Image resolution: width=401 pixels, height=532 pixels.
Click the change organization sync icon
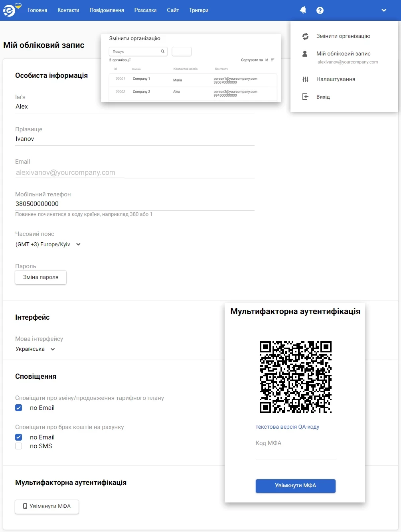click(x=305, y=36)
